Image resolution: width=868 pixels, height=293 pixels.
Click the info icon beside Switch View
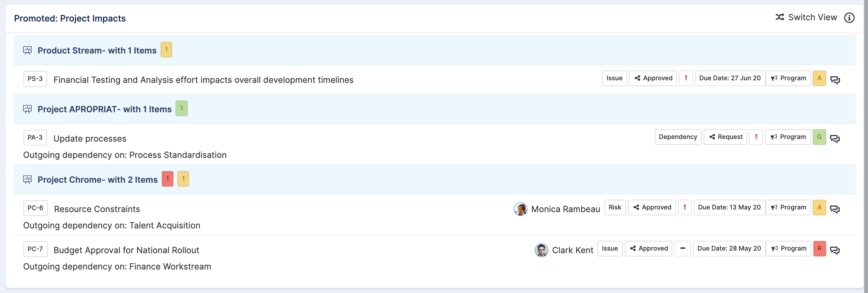[x=849, y=18]
